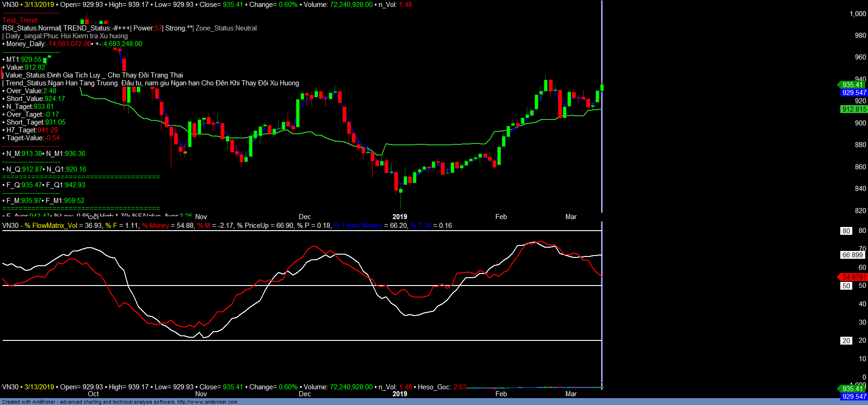
Task: Click the white 66.899 indicator value label
Action: coord(852,255)
